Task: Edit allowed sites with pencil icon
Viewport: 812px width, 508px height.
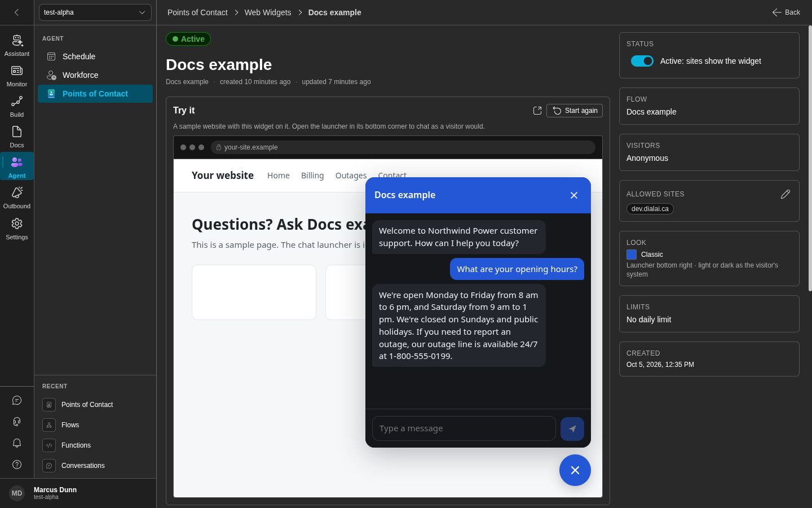Action: pyautogui.click(x=785, y=194)
